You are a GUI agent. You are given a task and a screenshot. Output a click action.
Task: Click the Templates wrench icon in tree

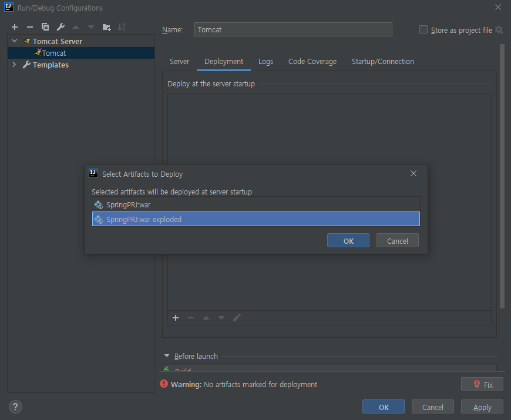pos(26,65)
